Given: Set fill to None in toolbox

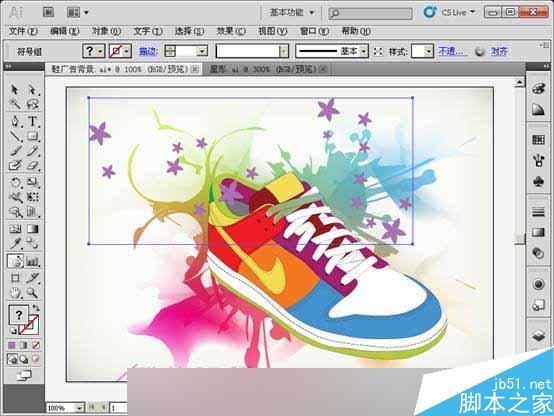Looking at the screenshot, I should click(x=35, y=345).
